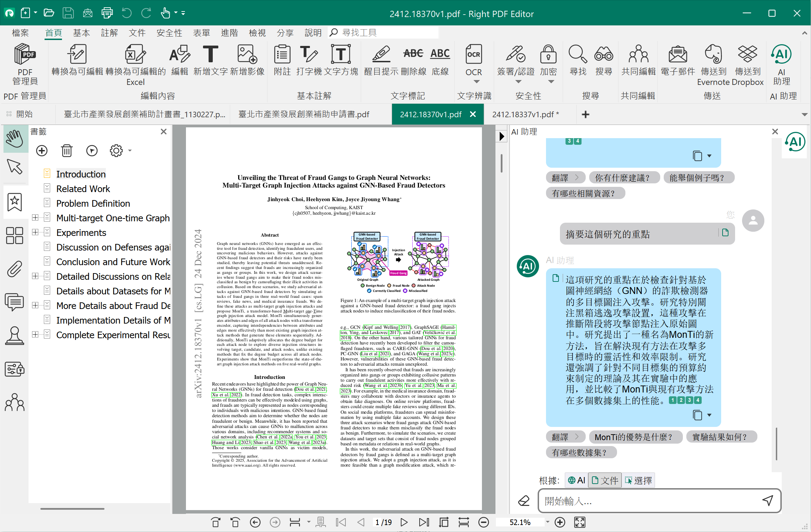Image resolution: width=811 pixels, height=532 pixels.
Task: Open zoom percentage dropdown arrow
Action: [x=547, y=522]
